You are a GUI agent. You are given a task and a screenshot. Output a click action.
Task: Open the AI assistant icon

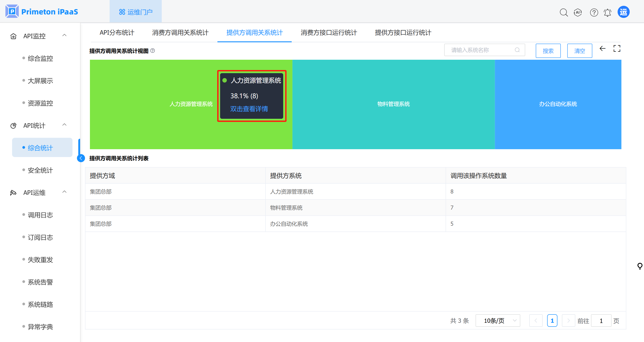click(x=578, y=12)
